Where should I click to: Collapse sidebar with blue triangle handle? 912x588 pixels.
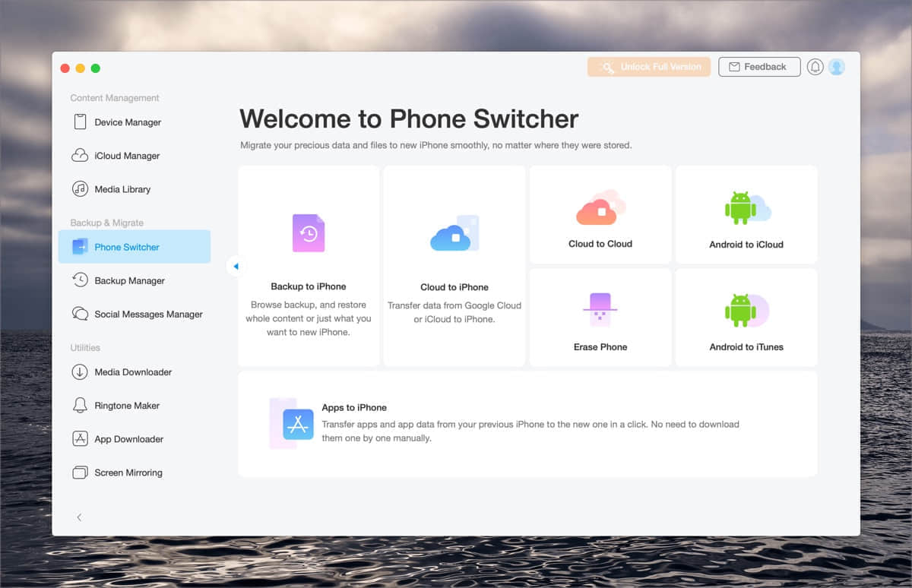[x=236, y=266]
